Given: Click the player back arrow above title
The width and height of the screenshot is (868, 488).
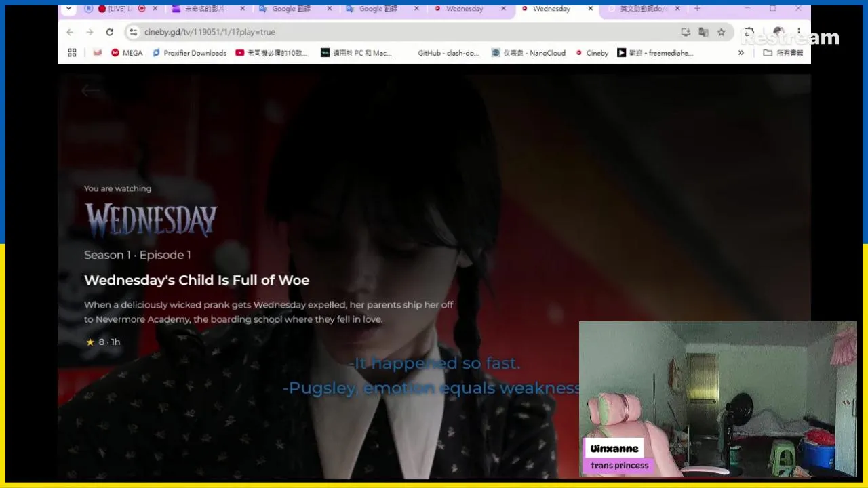Looking at the screenshot, I should tap(90, 91).
